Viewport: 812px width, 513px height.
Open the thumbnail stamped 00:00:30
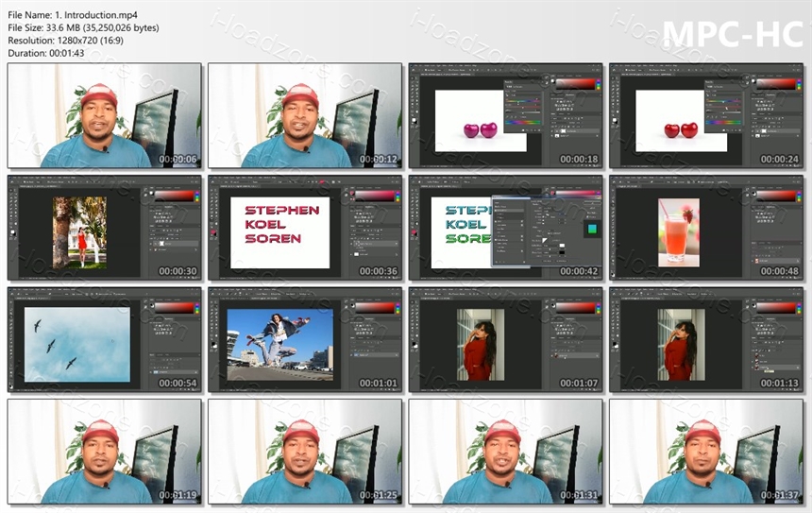[105, 228]
